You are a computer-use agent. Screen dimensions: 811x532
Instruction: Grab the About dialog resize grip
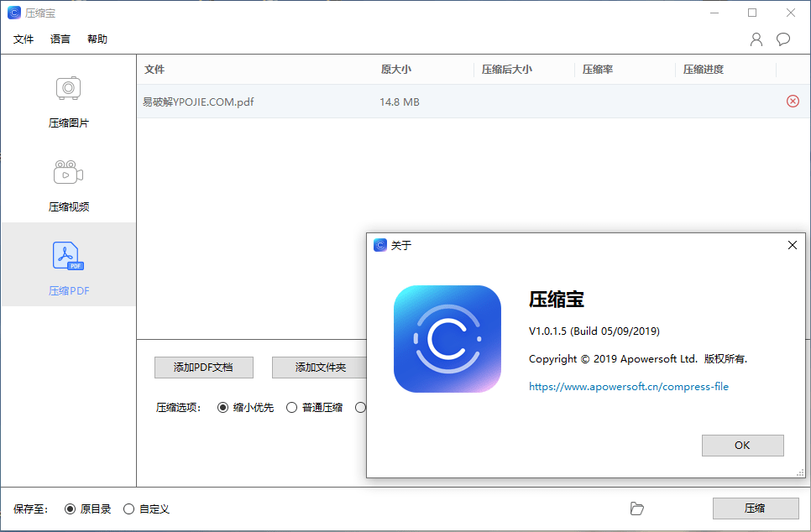(800, 472)
